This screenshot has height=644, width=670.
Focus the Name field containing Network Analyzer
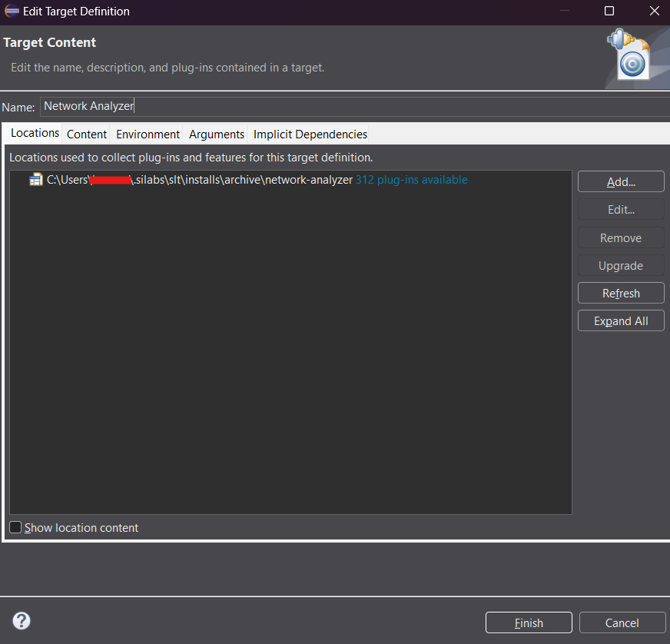pos(355,106)
